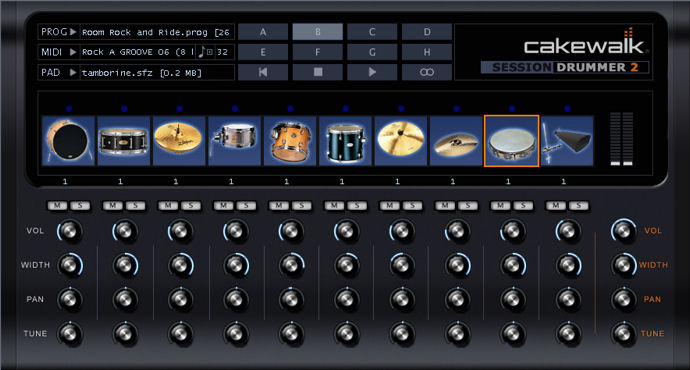Solo the kick drum channel
The width and height of the screenshot is (690, 370).
click(80, 205)
